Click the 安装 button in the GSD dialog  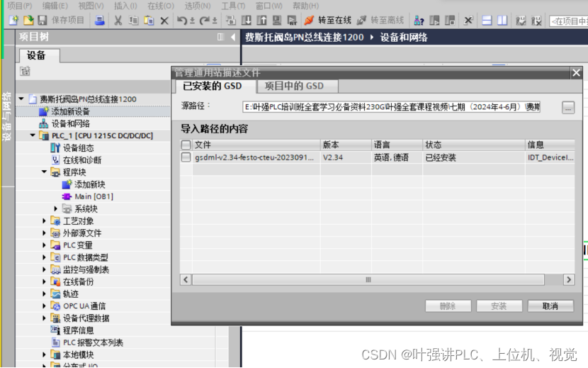click(x=499, y=306)
